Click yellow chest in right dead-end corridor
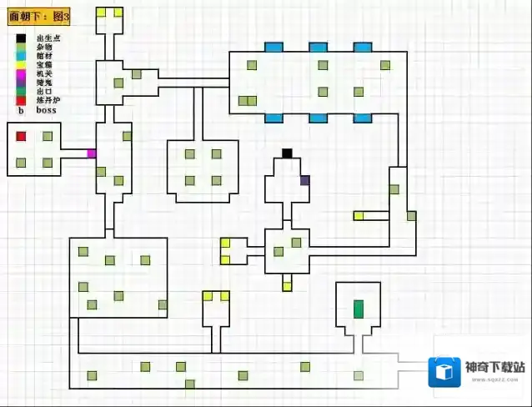The width and height of the screenshot is (532, 407). (x=359, y=216)
